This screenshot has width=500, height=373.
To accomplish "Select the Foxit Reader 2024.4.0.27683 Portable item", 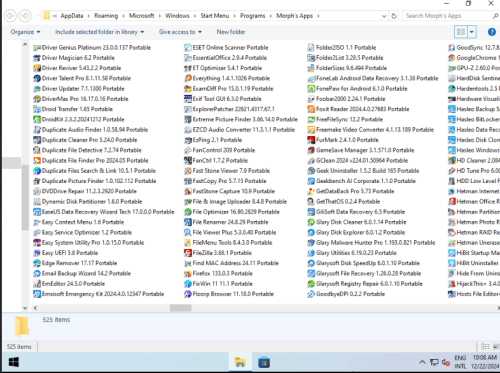I will [x=358, y=109].
